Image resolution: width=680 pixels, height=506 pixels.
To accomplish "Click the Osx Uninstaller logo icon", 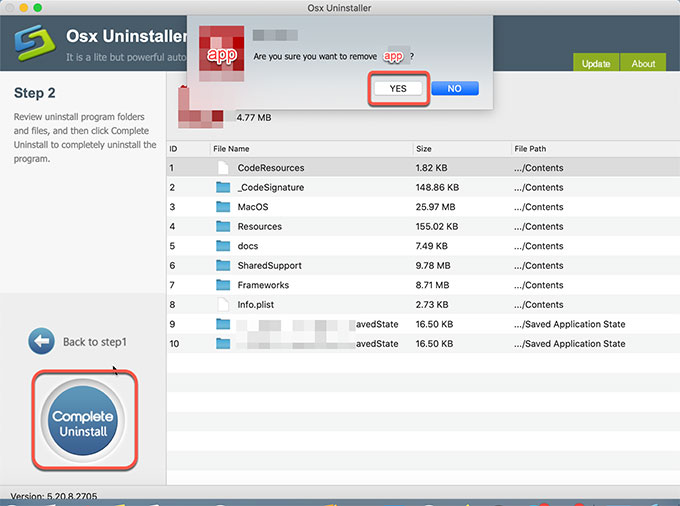I will click(35, 42).
